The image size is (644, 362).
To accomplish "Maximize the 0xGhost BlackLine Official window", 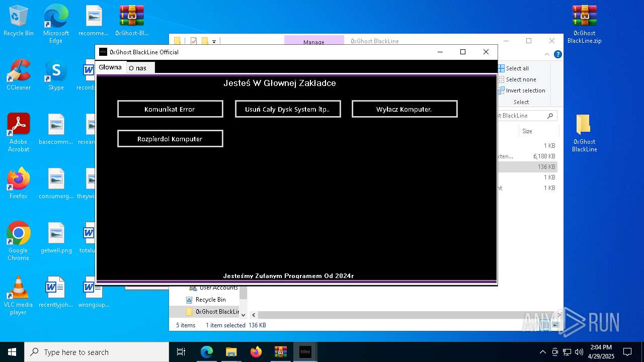I will tap(463, 52).
